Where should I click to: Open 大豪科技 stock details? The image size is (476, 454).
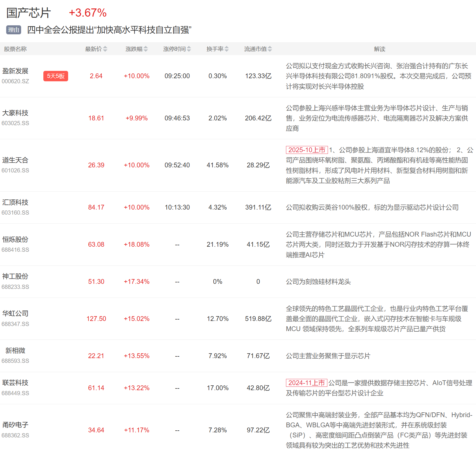click(15, 113)
